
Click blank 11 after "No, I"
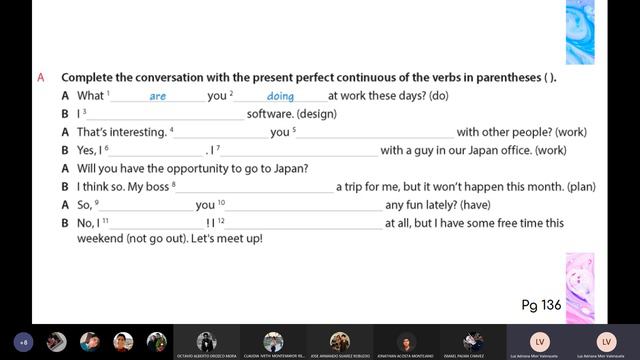coord(156,224)
